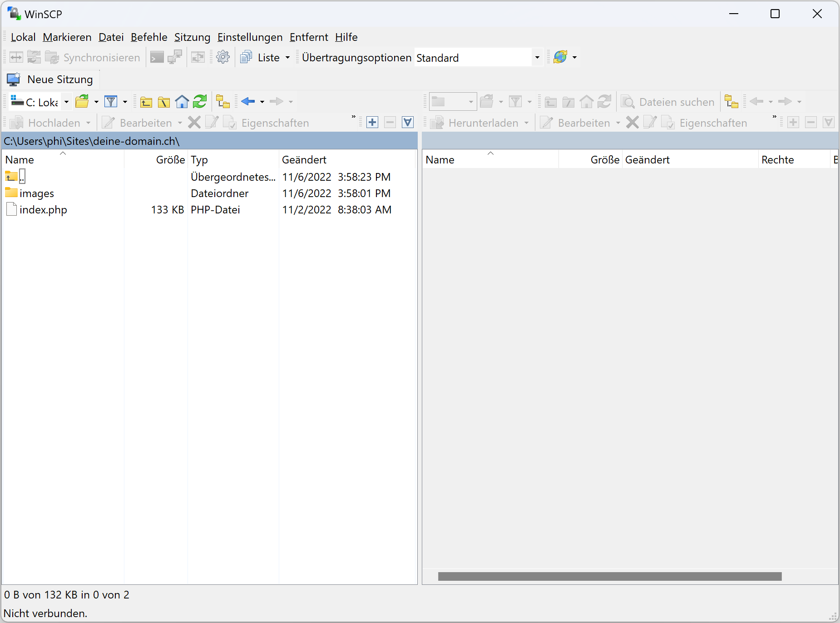Go to local parent directory icon
Image resolution: width=840 pixels, height=623 pixels.
(146, 102)
